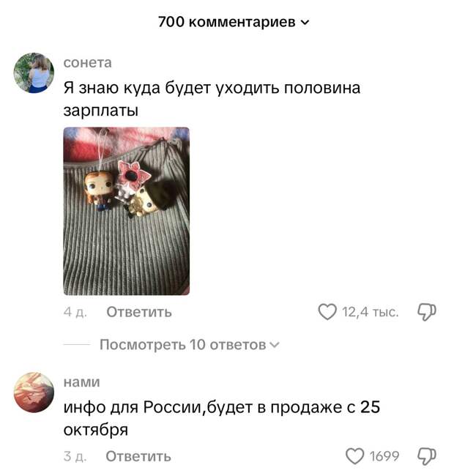The height and width of the screenshot is (476, 454).
Task: Click chevron beside Посмотреть 10 ответов
Action: [275, 345]
